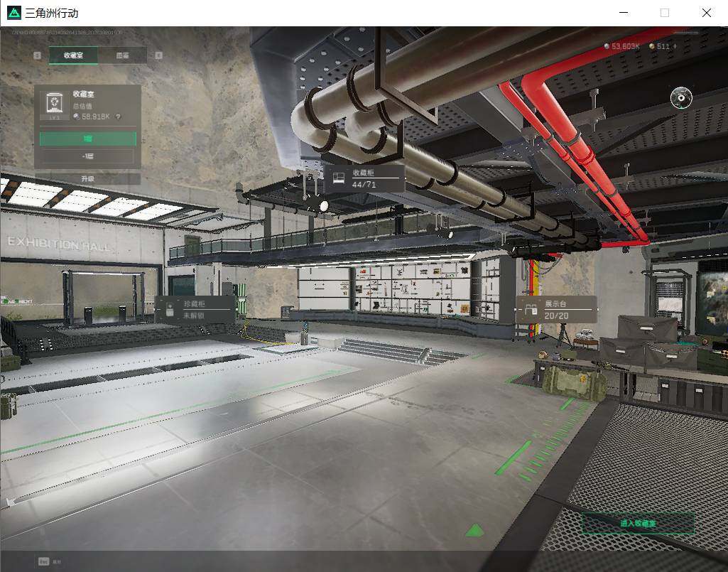Click the 展示台 display stand icon
The height and width of the screenshot is (572, 728).
(x=531, y=310)
